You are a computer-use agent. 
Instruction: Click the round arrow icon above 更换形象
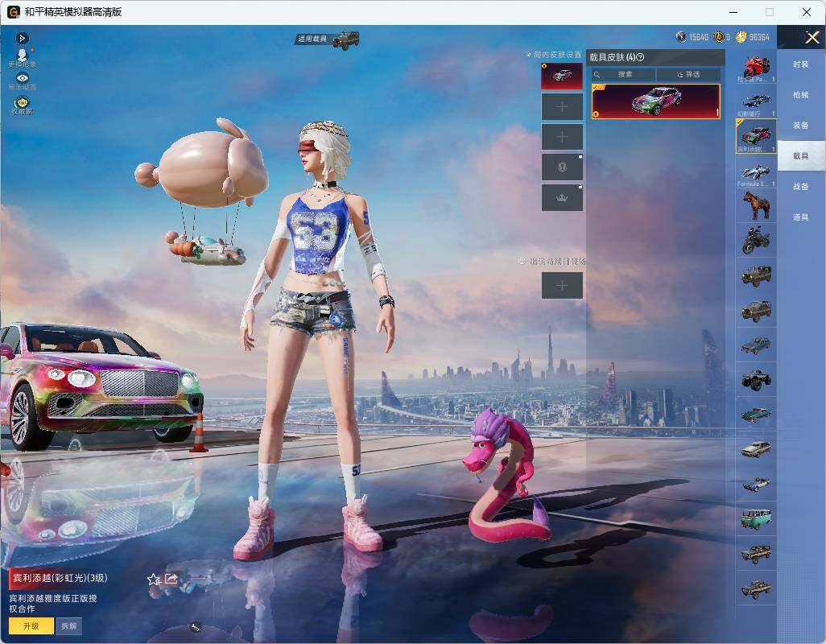(22, 38)
